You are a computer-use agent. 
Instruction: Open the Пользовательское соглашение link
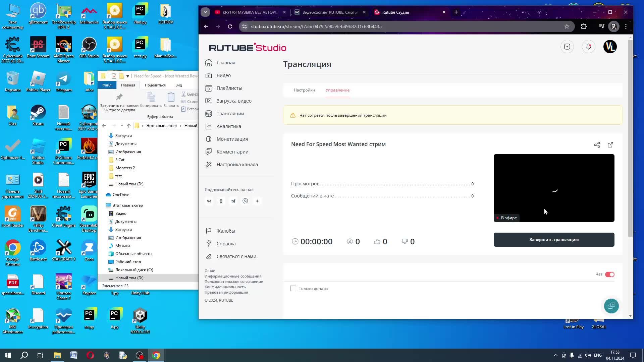click(x=233, y=282)
